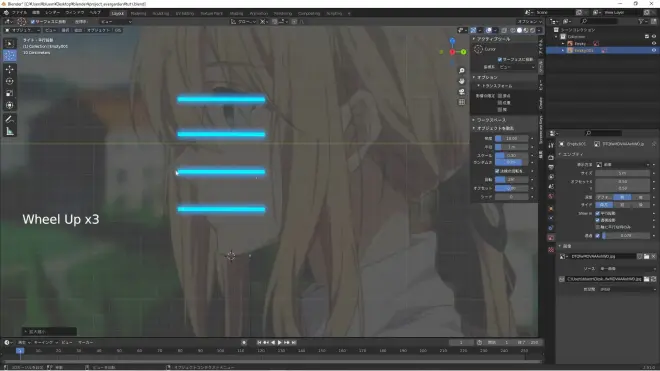Click the zoom magnifier viewport gizmo

462,71
